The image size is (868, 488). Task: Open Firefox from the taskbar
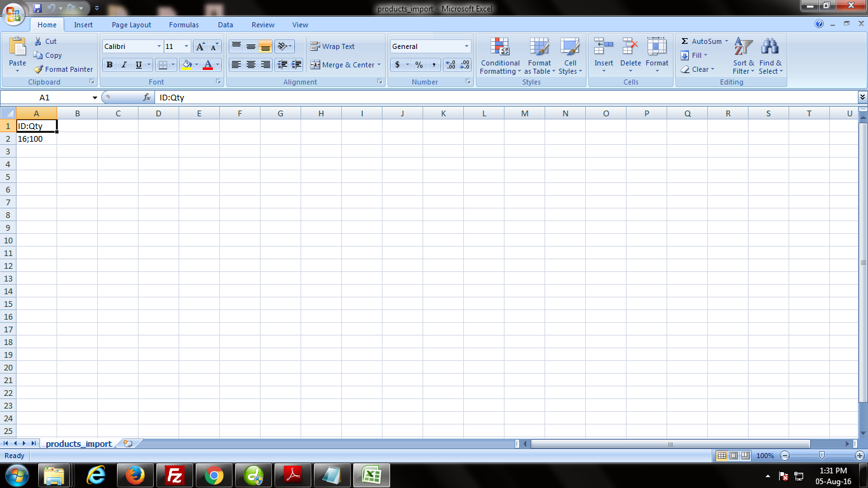(135, 475)
